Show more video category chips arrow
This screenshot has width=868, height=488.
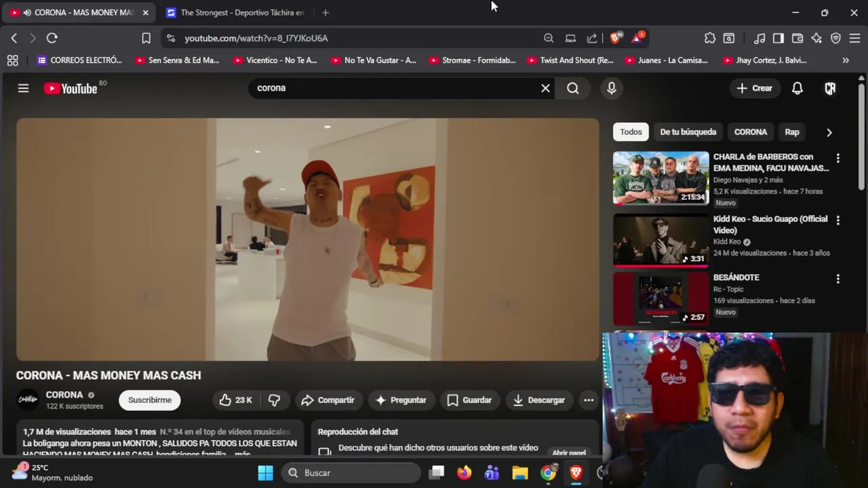coord(829,132)
